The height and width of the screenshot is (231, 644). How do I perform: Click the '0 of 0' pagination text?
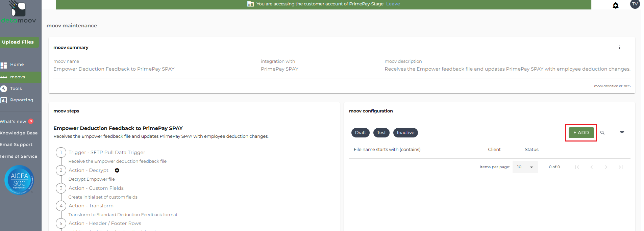554,167
